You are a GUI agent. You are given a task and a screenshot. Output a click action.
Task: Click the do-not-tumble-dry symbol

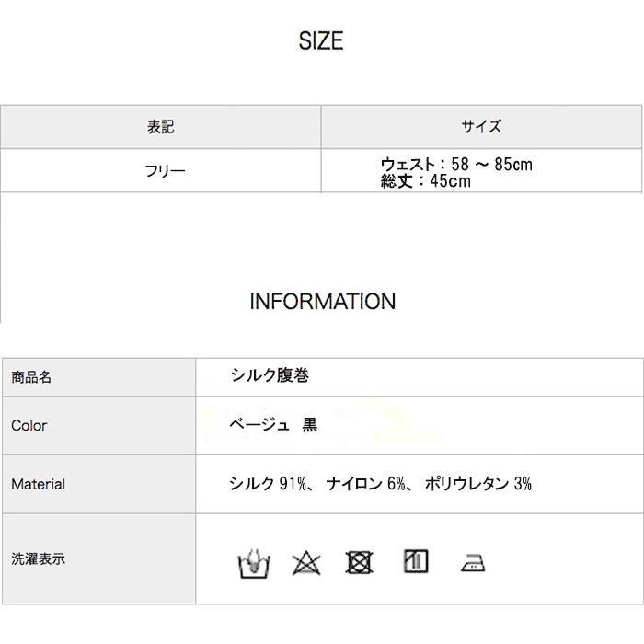click(360, 562)
